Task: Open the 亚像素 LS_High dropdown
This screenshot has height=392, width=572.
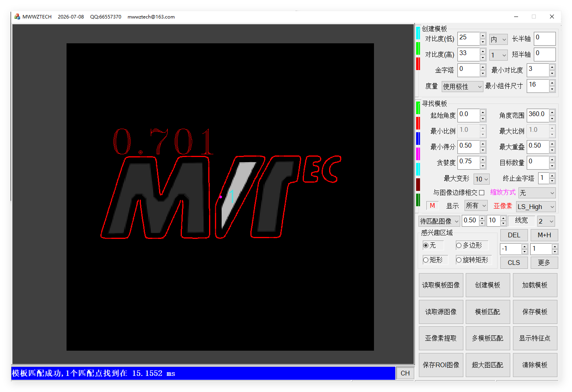Action: [x=536, y=207]
